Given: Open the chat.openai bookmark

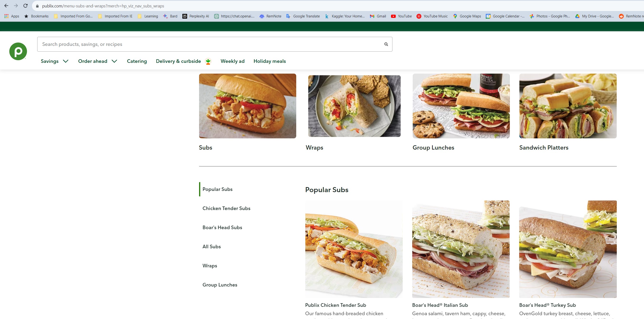Looking at the screenshot, I should point(234,16).
